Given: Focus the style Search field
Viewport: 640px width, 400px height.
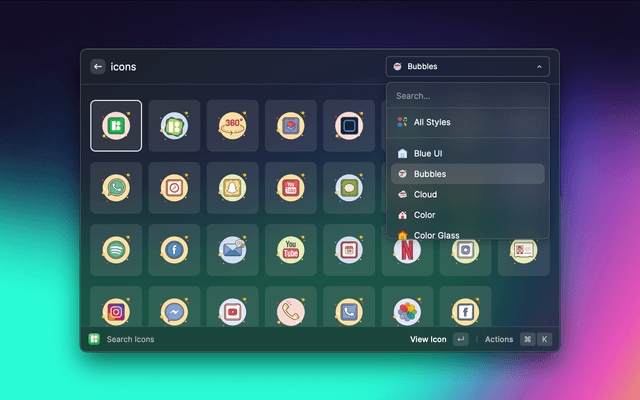Looking at the screenshot, I should pos(467,96).
